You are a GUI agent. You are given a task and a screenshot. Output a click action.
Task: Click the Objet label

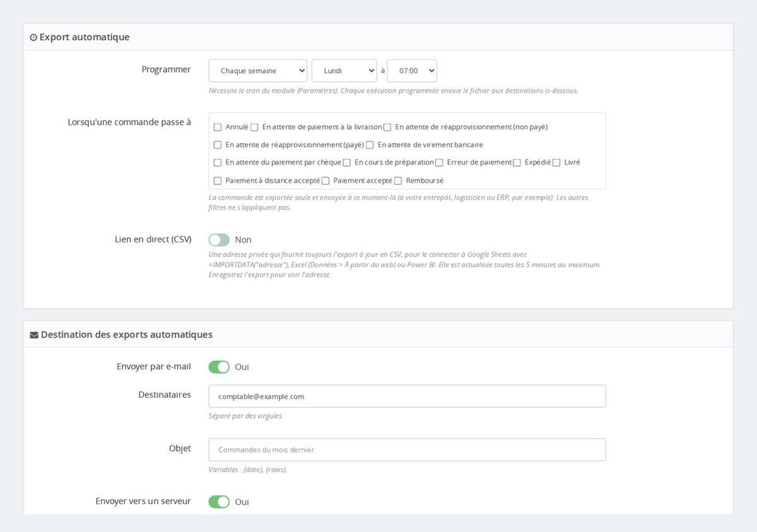[x=180, y=449]
